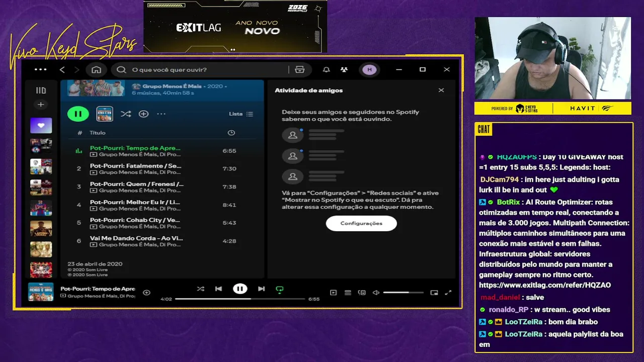
Task: Pause playback in bottom player
Action: tap(240, 289)
